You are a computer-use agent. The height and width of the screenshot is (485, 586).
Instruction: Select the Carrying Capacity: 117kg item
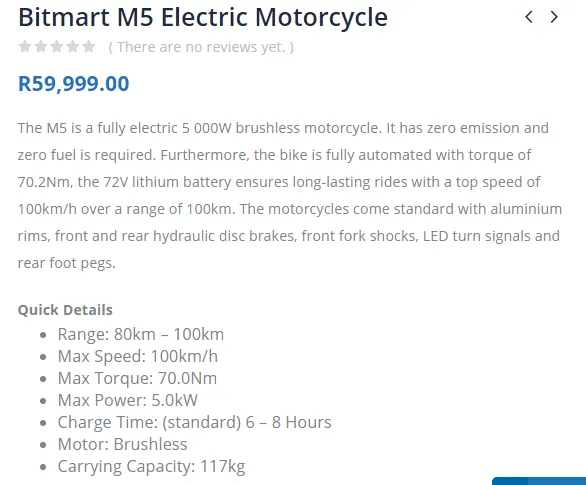151,467
